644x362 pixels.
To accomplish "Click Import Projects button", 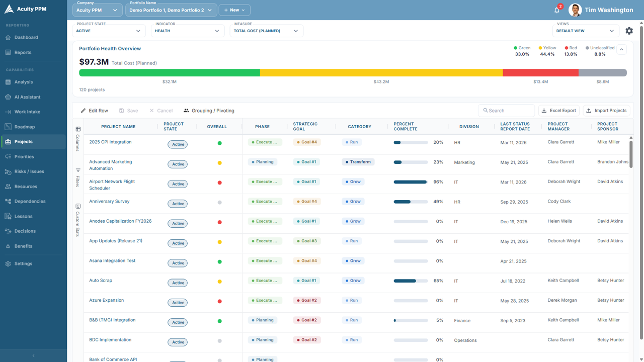I will click(606, 111).
